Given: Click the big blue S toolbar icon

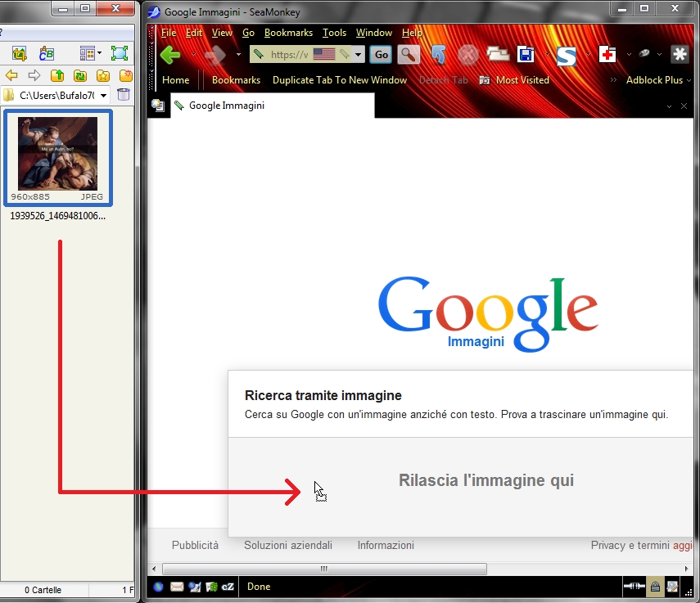Looking at the screenshot, I should point(567,56).
